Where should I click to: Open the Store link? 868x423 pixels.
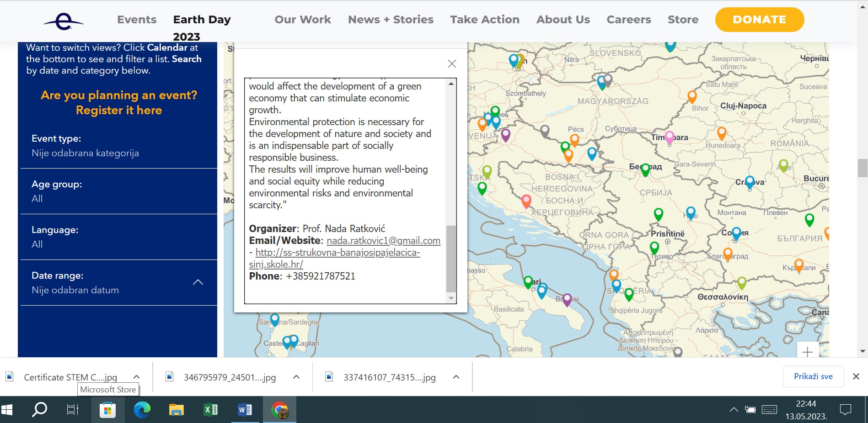point(683,20)
